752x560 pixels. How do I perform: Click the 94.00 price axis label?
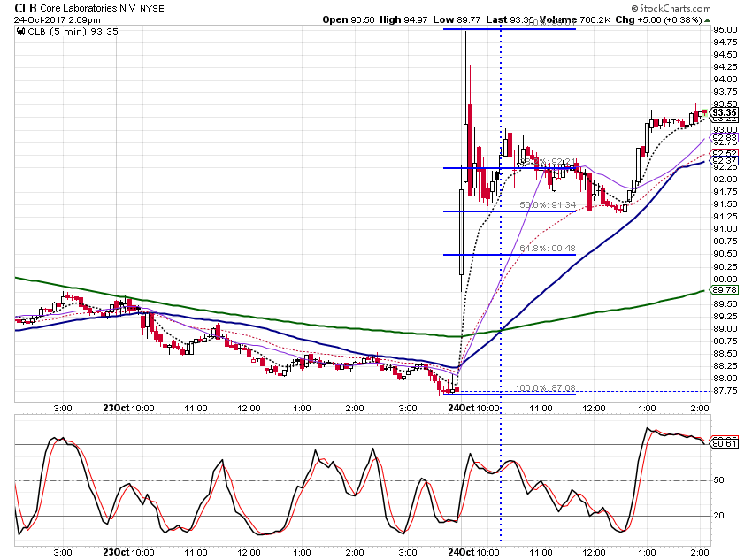point(725,80)
